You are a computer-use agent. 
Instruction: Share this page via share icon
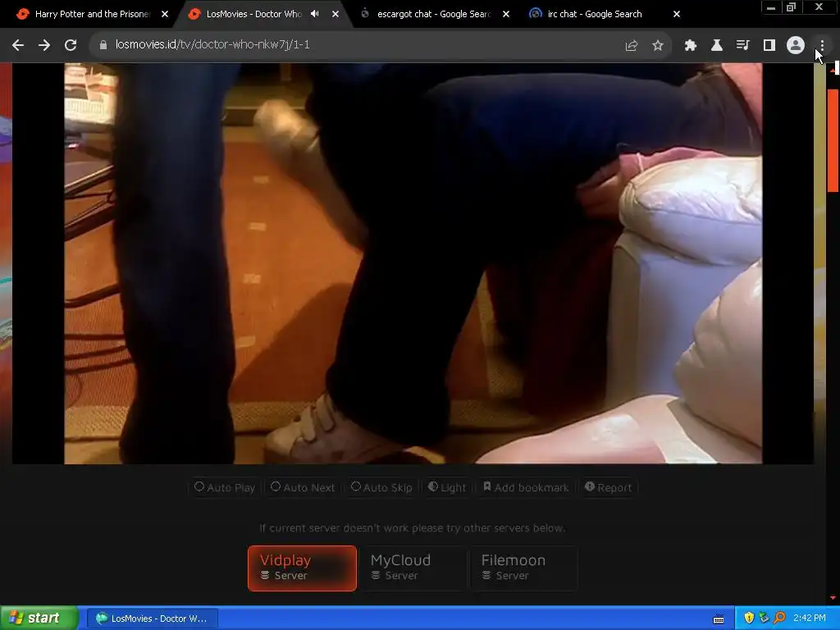click(631, 46)
